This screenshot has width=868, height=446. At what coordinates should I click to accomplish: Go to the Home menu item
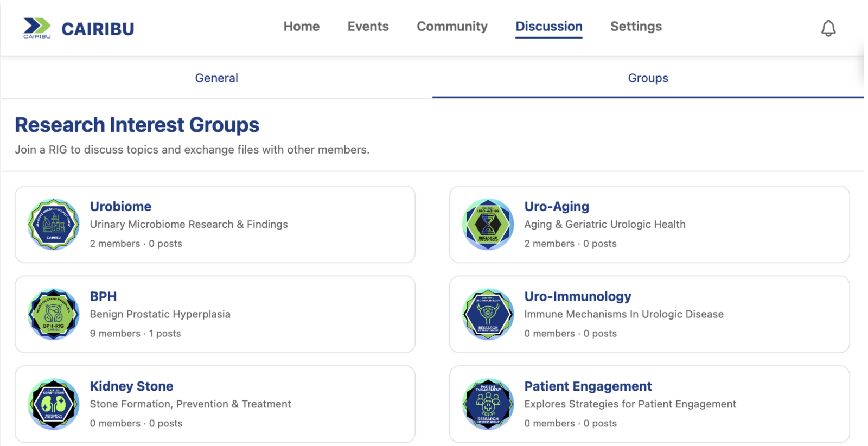pos(302,27)
